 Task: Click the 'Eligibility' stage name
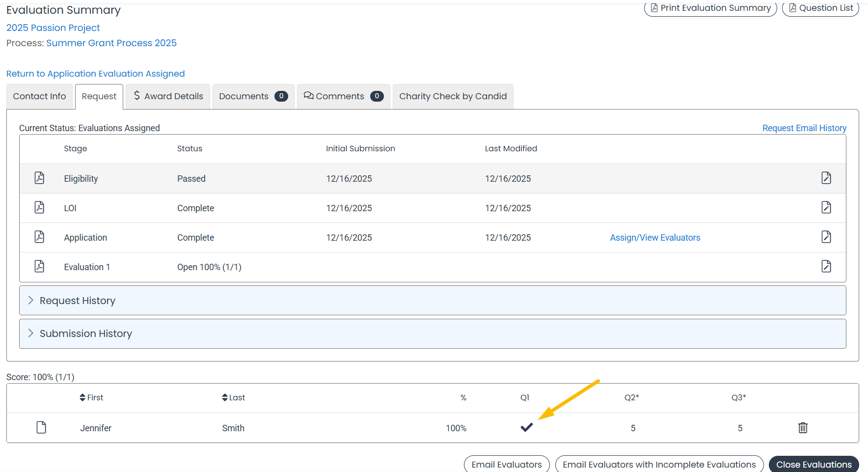coord(81,178)
